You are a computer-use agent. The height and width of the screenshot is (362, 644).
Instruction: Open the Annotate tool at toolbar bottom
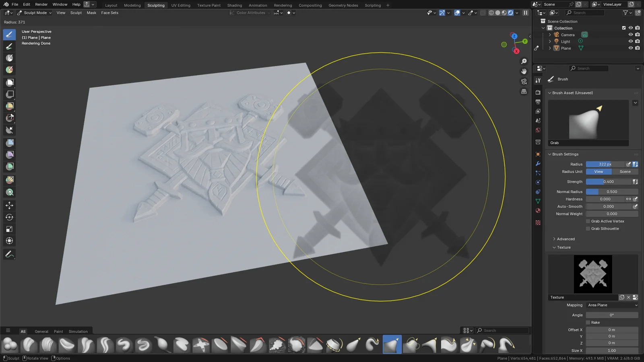coord(10,254)
